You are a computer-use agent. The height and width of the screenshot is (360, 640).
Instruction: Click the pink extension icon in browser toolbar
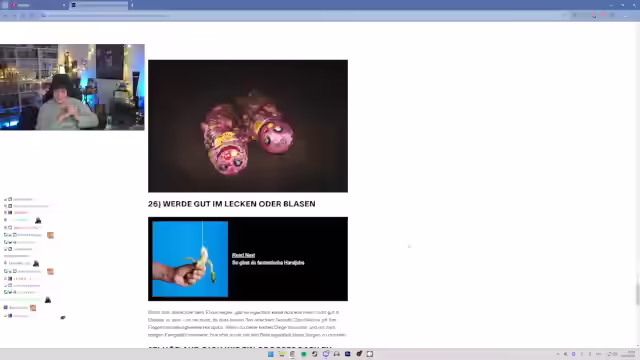(603, 16)
